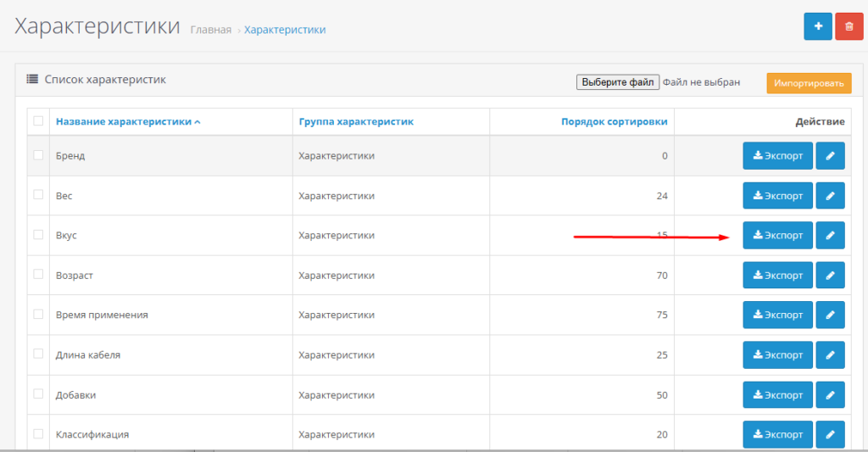The width and height of the screenshot is (868, 452).
Task: Check the checkbox next to Бренд
Action: [38, 155]
